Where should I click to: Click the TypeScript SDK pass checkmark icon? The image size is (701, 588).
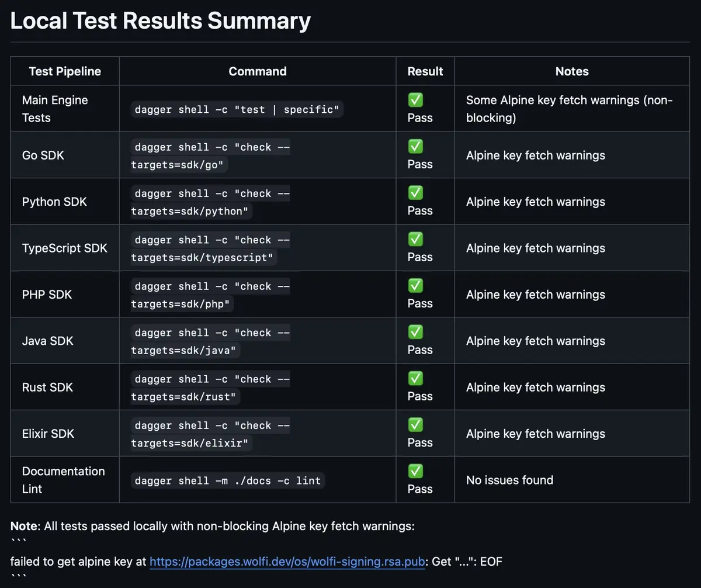[x=415, y=239]
